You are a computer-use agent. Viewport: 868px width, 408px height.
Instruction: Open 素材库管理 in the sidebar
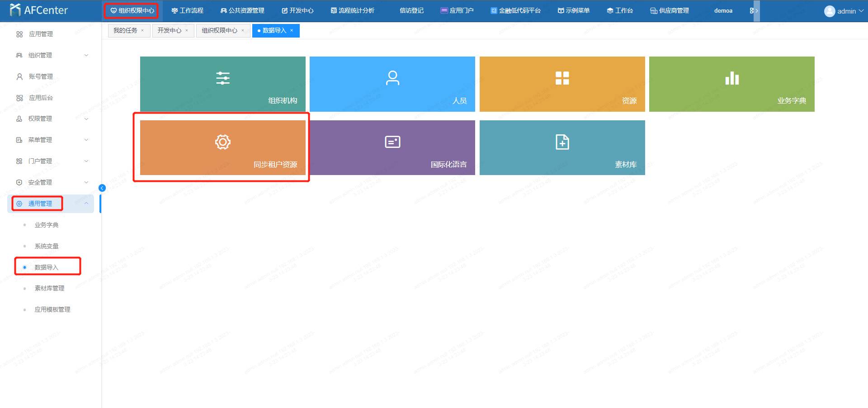tap(49, 288)
